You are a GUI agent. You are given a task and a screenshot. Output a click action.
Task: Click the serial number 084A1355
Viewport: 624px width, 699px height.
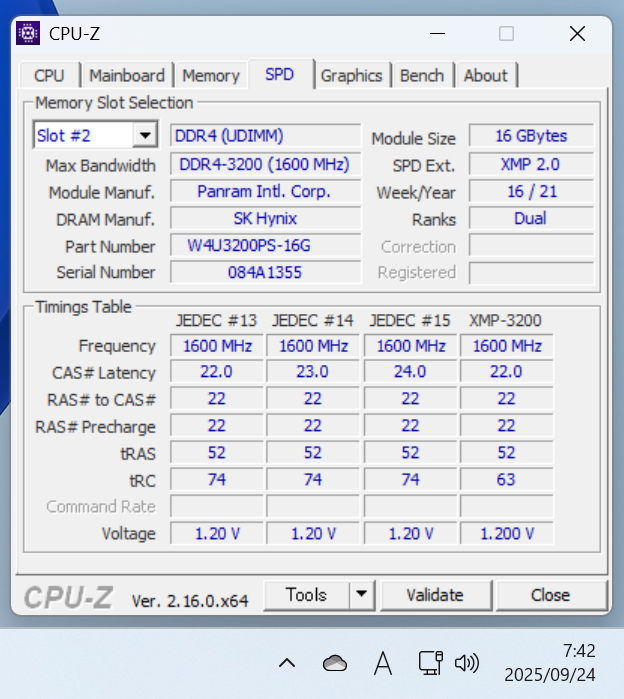click(265, 272)
